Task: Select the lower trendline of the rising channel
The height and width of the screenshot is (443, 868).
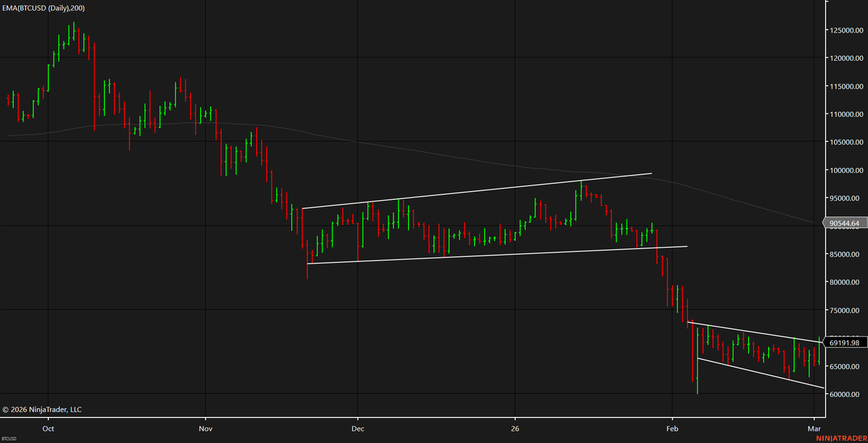Action: [497, 255]
